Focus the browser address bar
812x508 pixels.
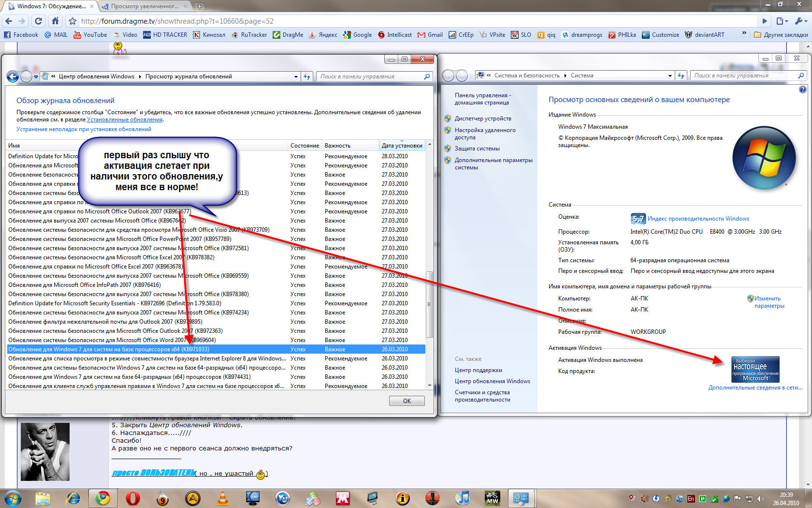(x=418, y=21)
